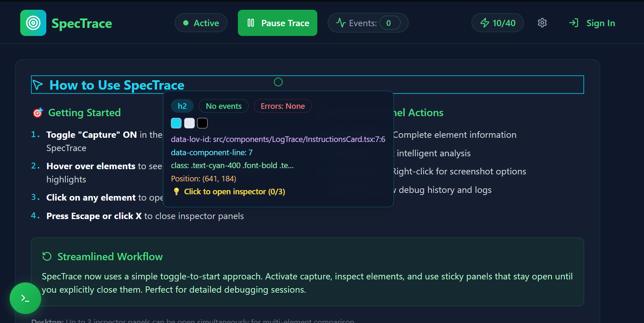
Task: Click the intelligent analysis line
Action: [432, 153]
